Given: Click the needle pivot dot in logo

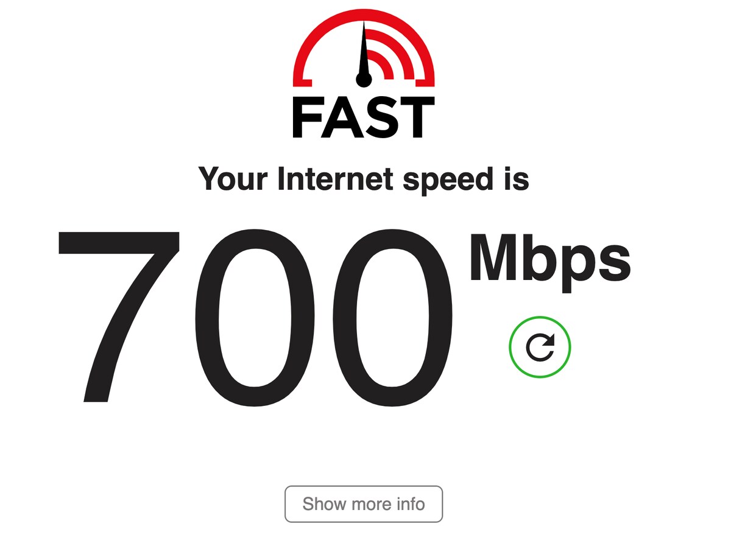Looking at the screenshot, I should (x=364, y=79).
